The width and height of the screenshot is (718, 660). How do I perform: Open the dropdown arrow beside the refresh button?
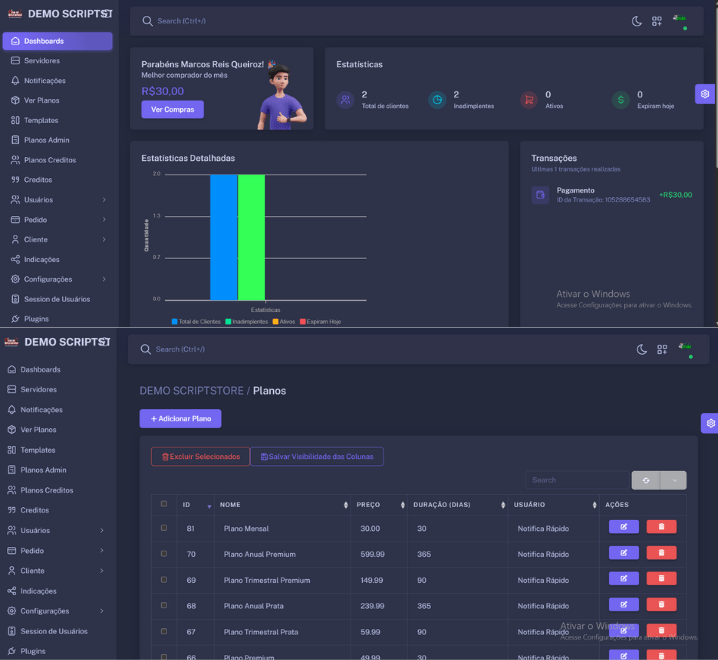click(673, 480)
